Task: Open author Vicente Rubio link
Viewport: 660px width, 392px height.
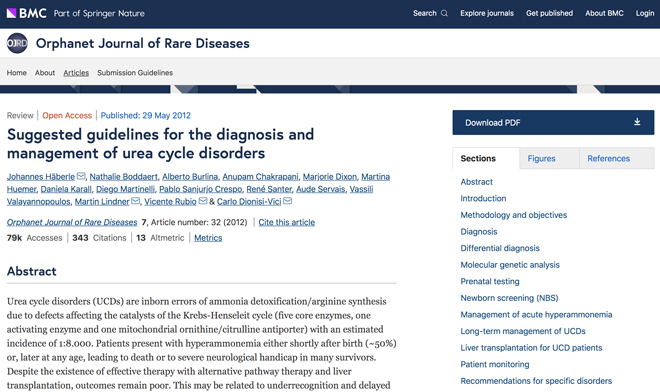Action: tap(170, 202)
